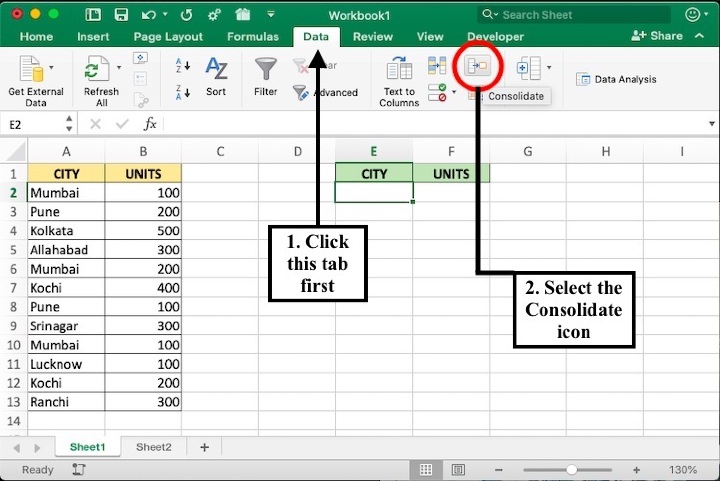Open the Customize Quick Access Toolbar dropdown
The height and width of the screenshot is (481, 720).
271,14
